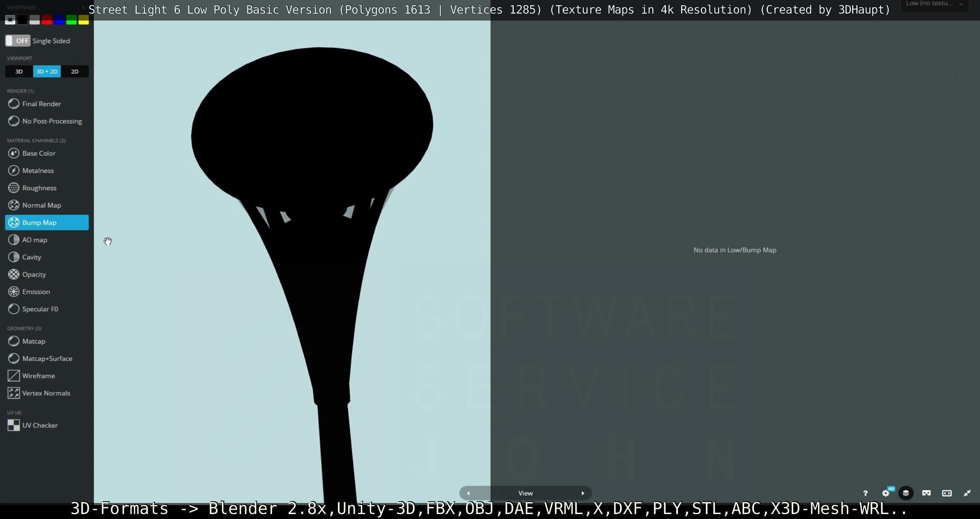The width and height of the screenshot is (980, 519).
Task: Click the fullscreen arrows icon
Action: tap(967, 493)
